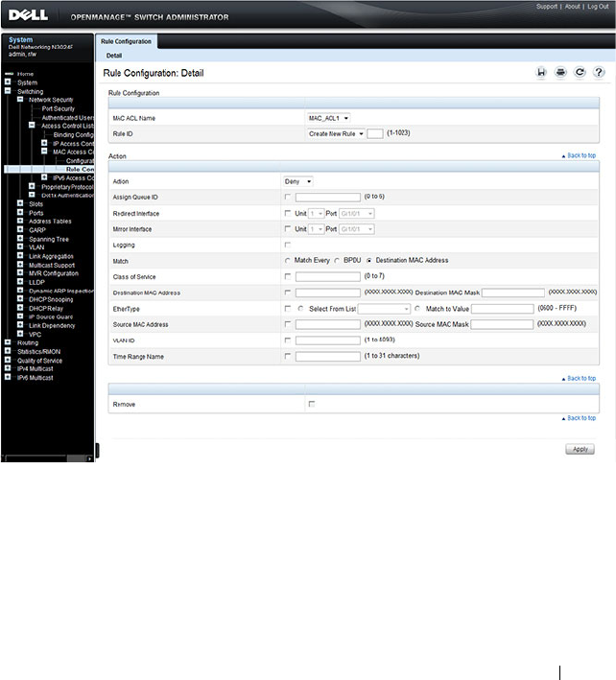The height and width of the screenshot is (680, 616).
Task: Click the Log Out link
Action: coord(598,7)
